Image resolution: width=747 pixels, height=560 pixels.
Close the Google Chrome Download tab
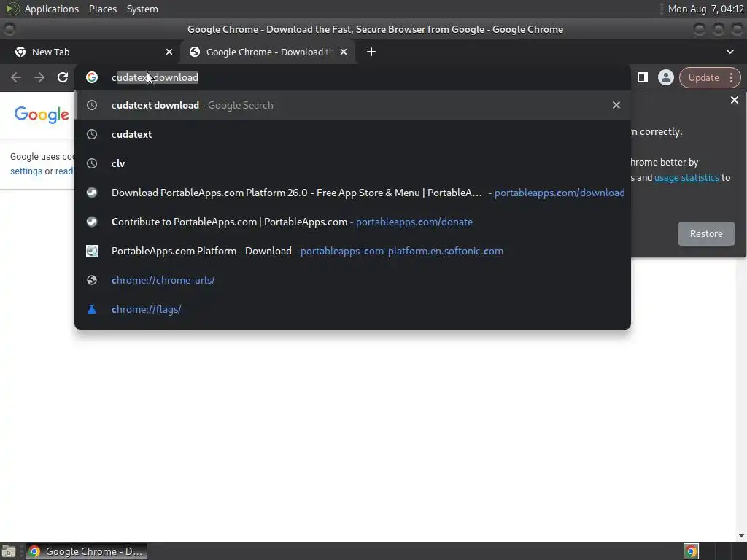click(x=344, y=52)
